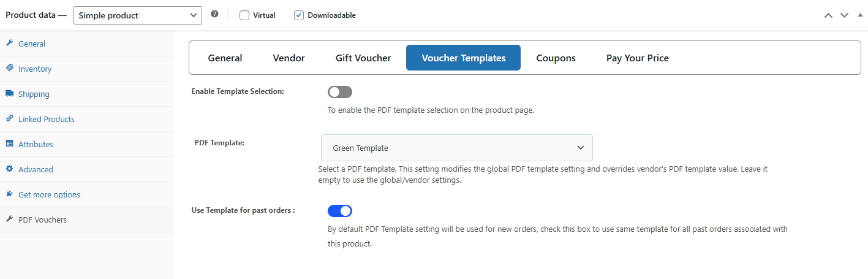
Task: Uncheck the Downloadable checkbox
Action: pos(299,15)
